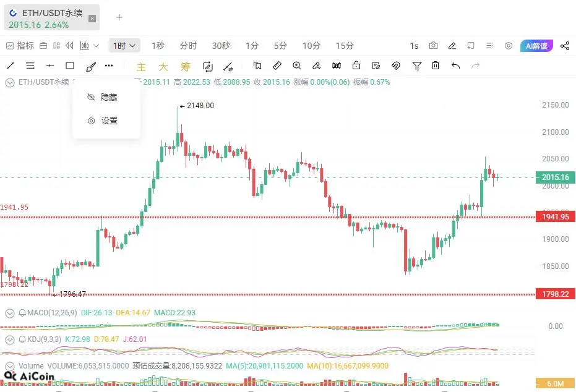Click the replay rewind icon
This screenshot has height=392, width=576.
(x=69, y=46)
